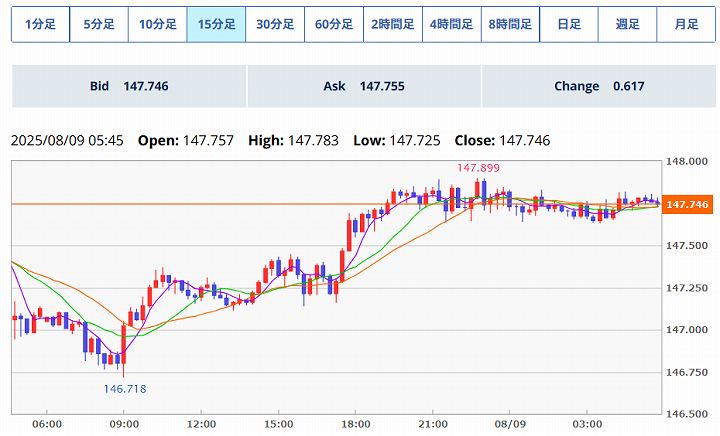720x436 pixels.
Task: Click the tall candlestick below the 147.899 label
Action: point(478,189)
